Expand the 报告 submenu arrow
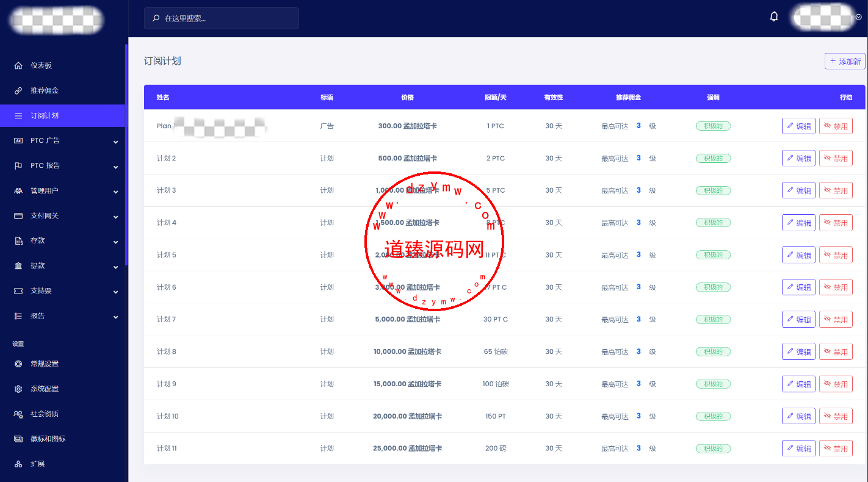Viewport: 868px width, 482px height. pyautogui.click(x=116, y=317)
